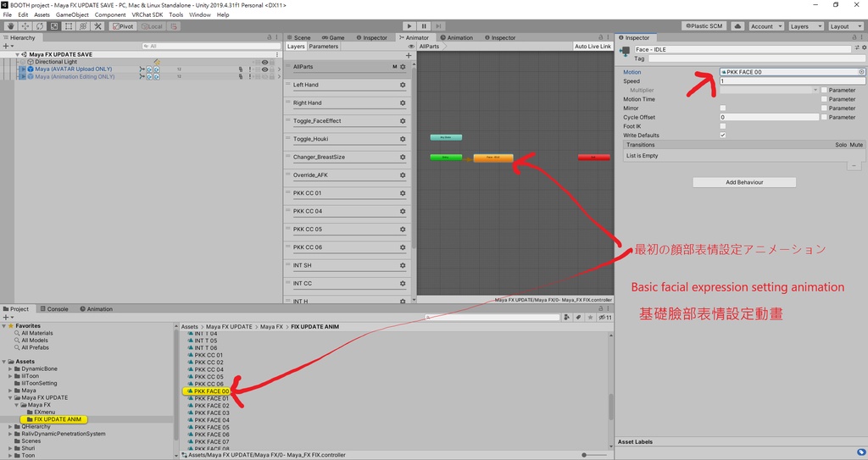The width and height of the screenshot is (868, 460).
Task: Open the Layers dropdown in toolbar
Action: 805,26
